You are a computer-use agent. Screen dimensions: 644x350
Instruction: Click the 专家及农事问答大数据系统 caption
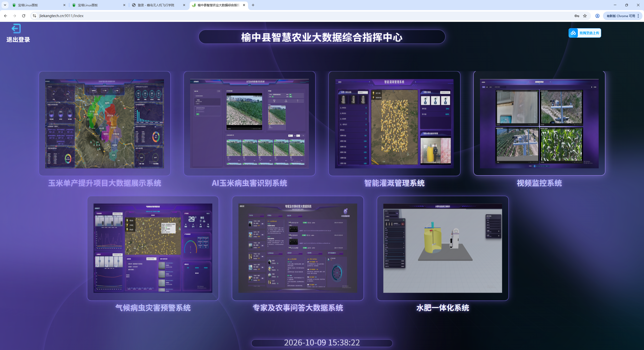(298, 308)
